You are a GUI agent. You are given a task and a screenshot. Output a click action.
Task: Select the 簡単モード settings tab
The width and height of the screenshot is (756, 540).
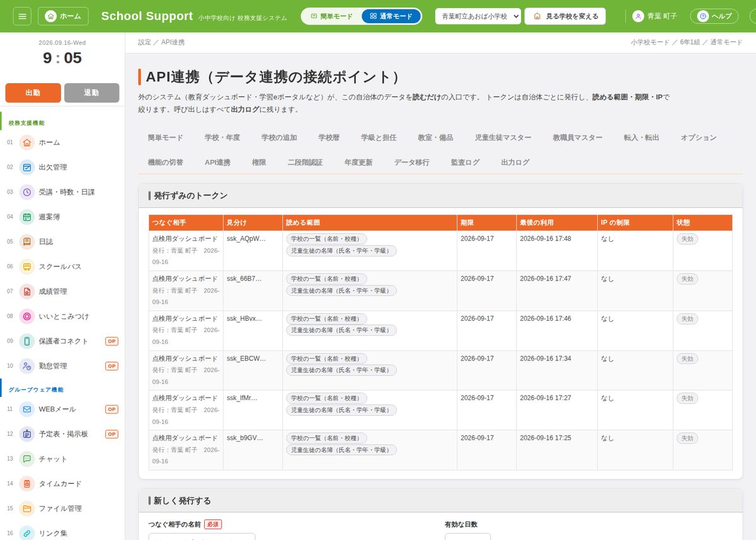coord(166,137)
